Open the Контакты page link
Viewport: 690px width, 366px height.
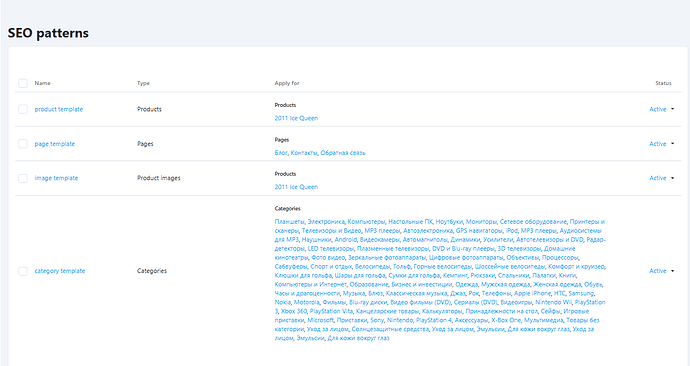[304, 153]
